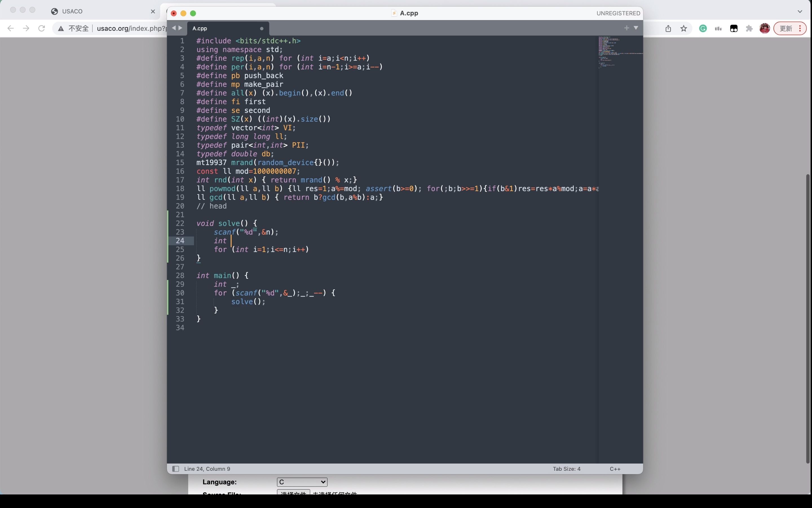Click the unsaved dot on the A.cpp tab
This screenshot has width=812, height=508.
click(x=262, y=29)
